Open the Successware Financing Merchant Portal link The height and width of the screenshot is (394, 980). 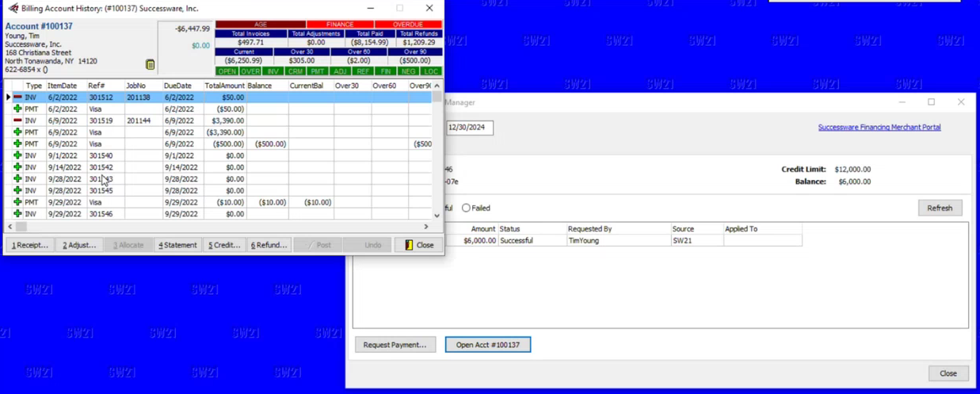point(879,127)
